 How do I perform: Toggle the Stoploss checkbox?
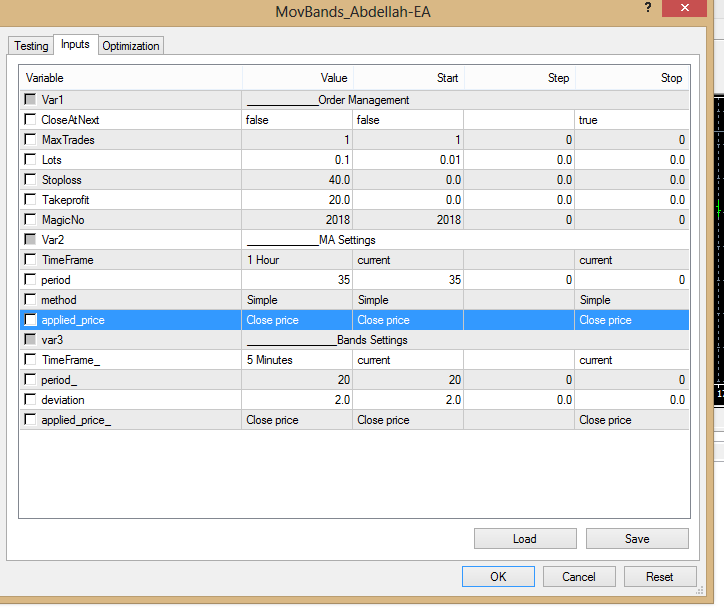point(31,180)
